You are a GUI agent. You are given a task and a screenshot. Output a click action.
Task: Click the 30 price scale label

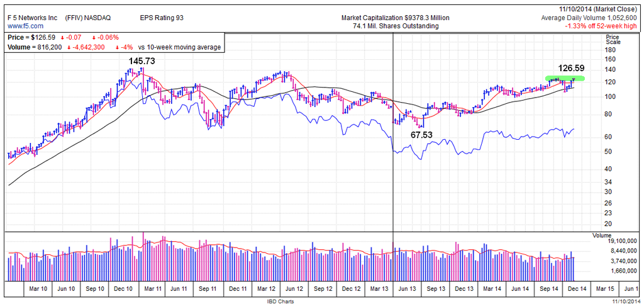point(609,192)
